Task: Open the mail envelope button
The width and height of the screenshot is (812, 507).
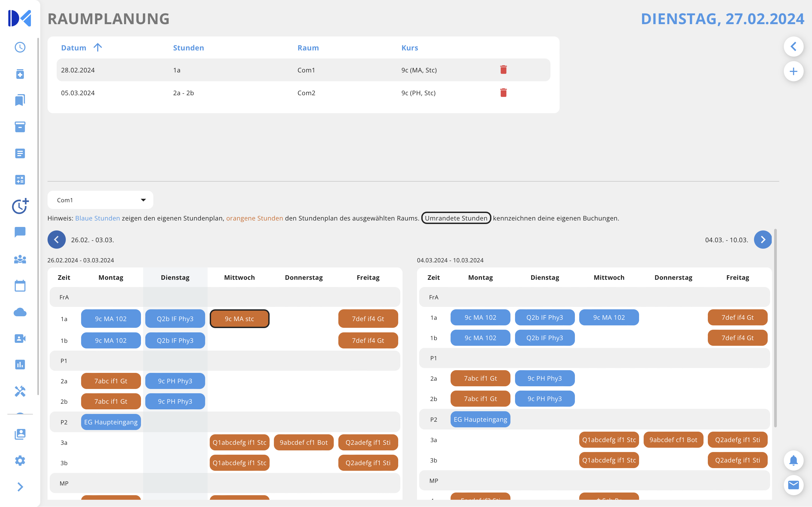Action: point(793,484)
